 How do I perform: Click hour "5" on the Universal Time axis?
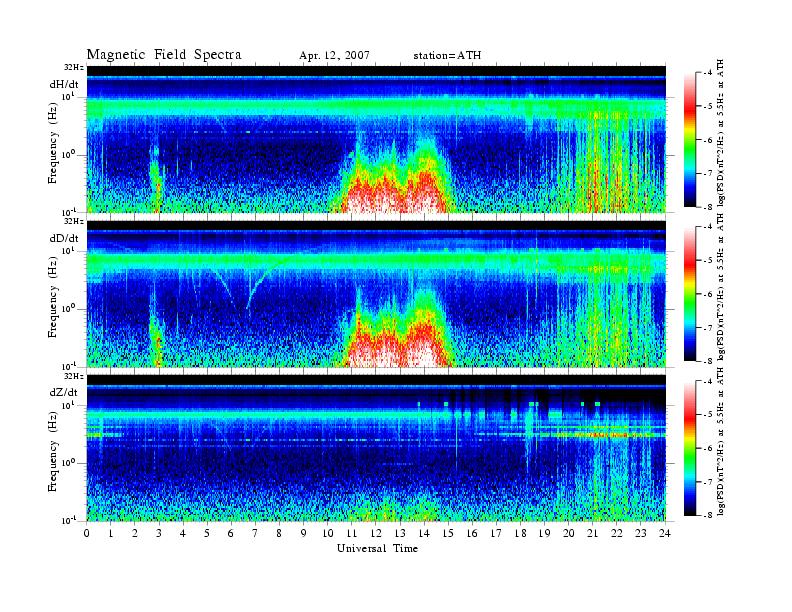point(207,533)
